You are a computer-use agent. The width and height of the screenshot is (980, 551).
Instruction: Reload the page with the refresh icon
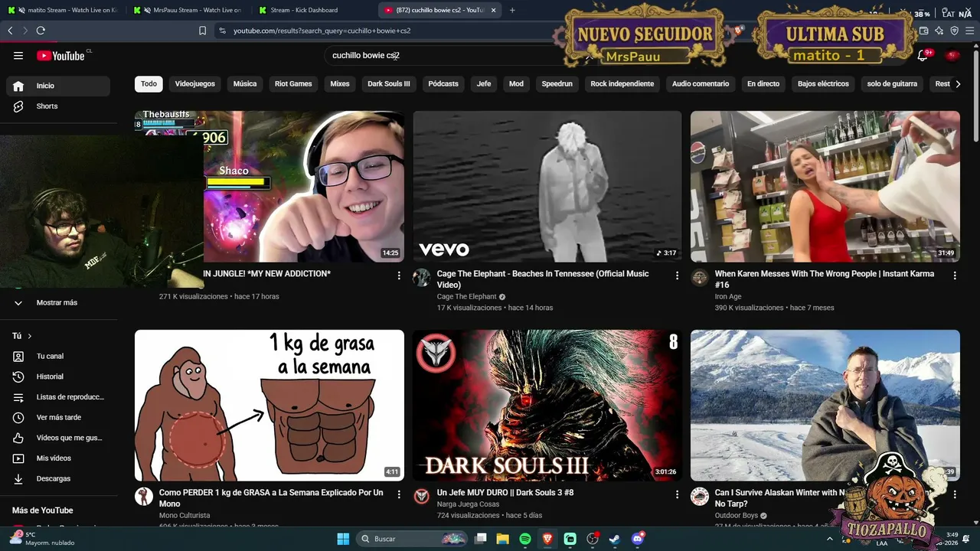pyautogui.click(x=41, y=31)
